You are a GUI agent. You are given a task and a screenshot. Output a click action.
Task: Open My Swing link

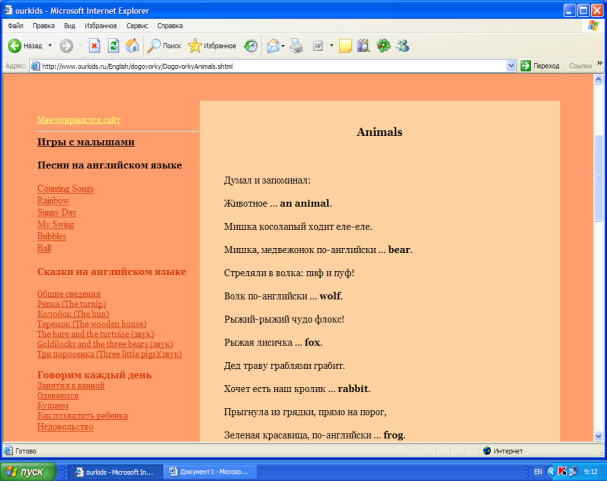tap(55, 224)
